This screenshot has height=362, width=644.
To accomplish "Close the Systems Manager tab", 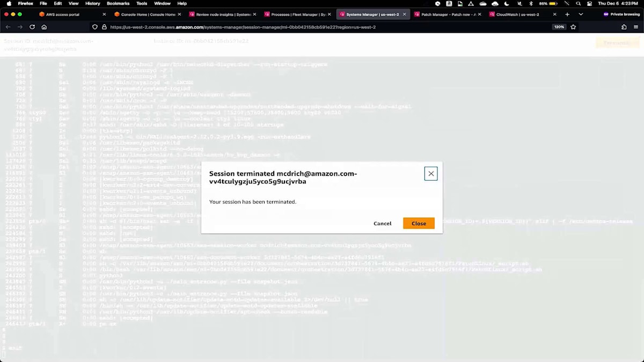I will (x=404, y=14).
